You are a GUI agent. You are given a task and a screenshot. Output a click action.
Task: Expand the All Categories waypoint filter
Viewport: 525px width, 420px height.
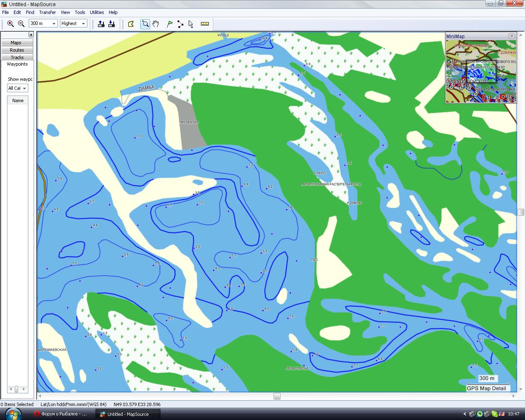tap(24, 88)
